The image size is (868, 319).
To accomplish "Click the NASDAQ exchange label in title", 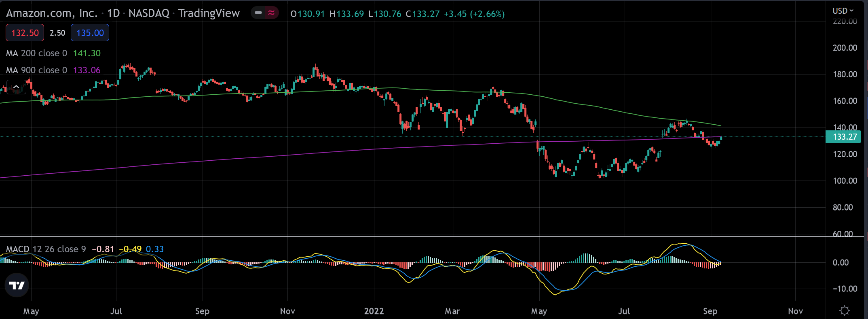I will 149,13.
